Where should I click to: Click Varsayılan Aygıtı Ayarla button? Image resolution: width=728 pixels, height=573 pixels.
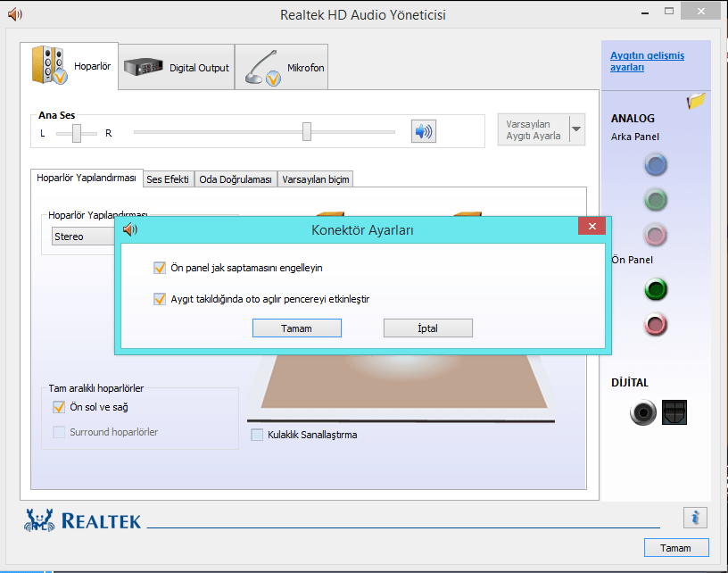[534, 130]
